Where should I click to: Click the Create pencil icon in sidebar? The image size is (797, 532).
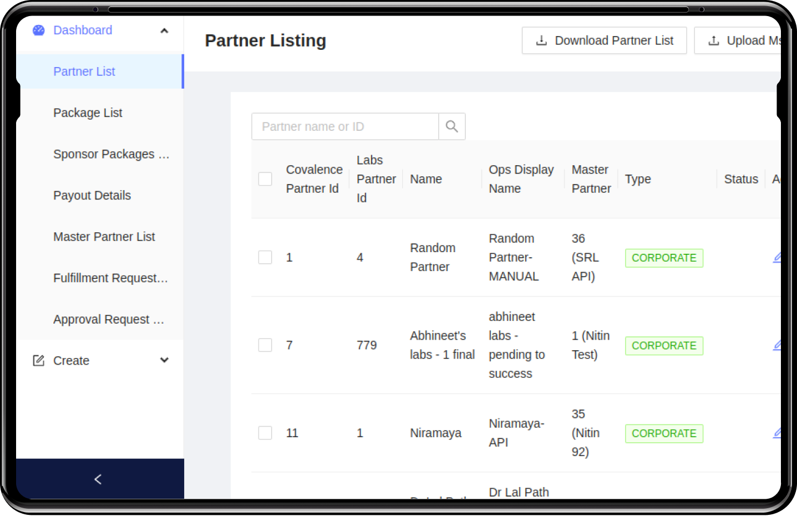coord(38,360)
